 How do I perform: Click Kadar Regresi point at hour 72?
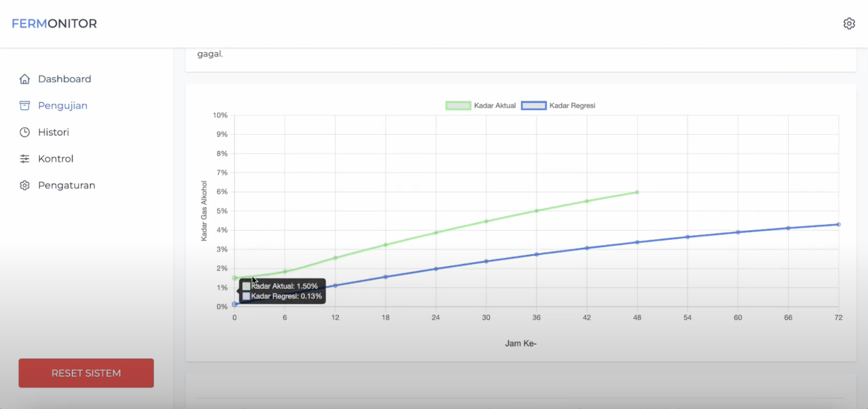[x=838, y=224]
